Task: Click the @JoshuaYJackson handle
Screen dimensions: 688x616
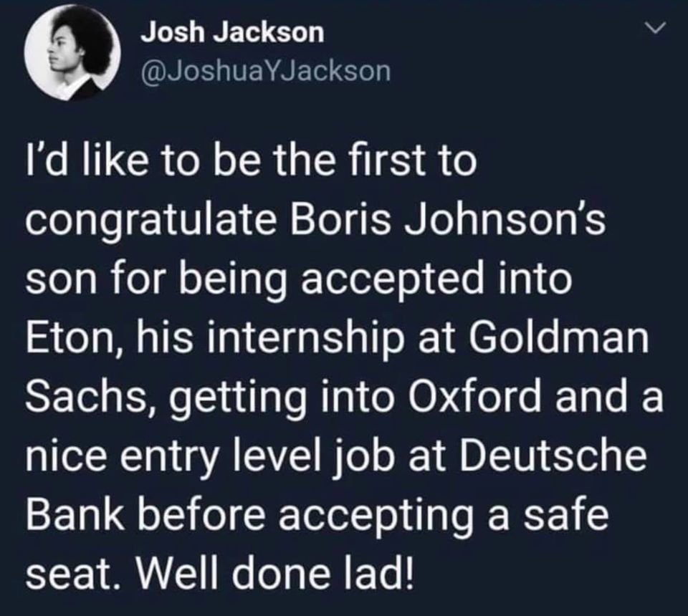Action: point(266,71)
